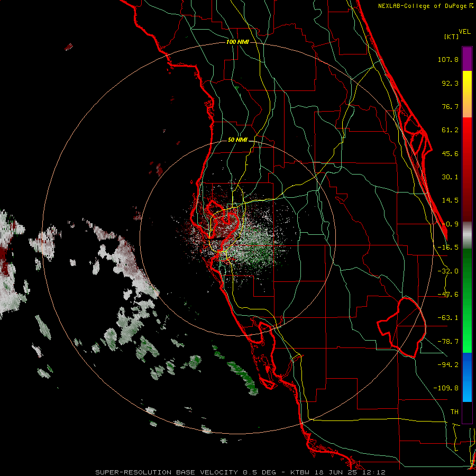Click the 107.8 value on velocity scale
Viewport: 476px width, 476px height.
(448, 59)
